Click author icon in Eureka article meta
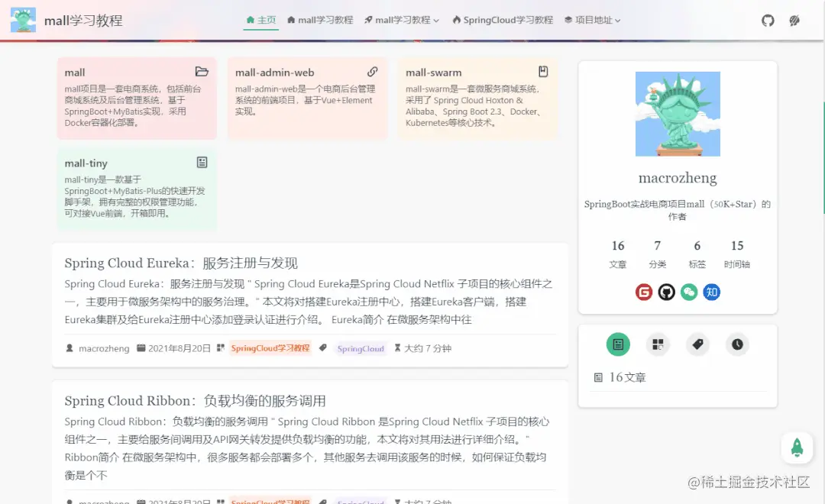The image size is (825, 504). tap(70, 347)
